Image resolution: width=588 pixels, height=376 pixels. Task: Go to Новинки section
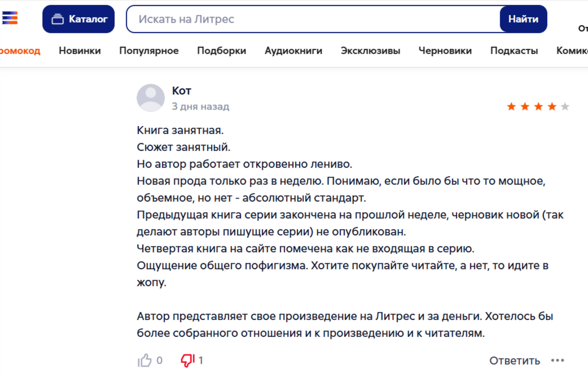pos(80,51)
